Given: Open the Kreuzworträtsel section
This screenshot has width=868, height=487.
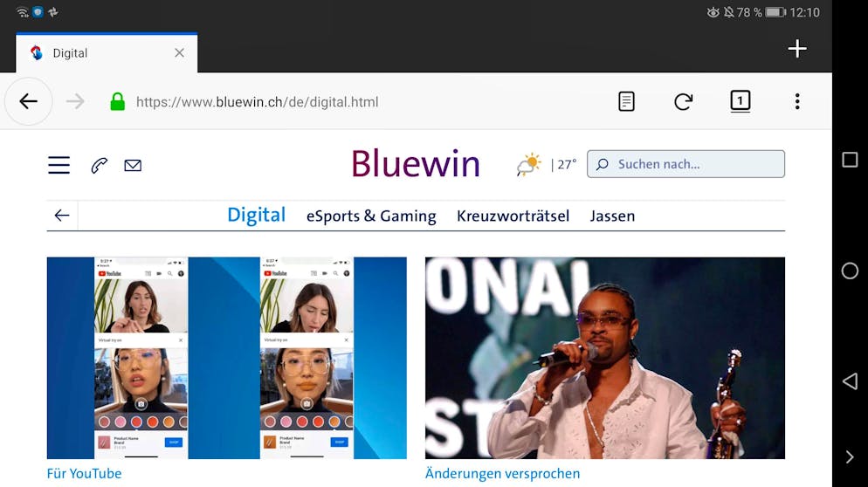Looking at the screenshot, I should click(513, 216).
